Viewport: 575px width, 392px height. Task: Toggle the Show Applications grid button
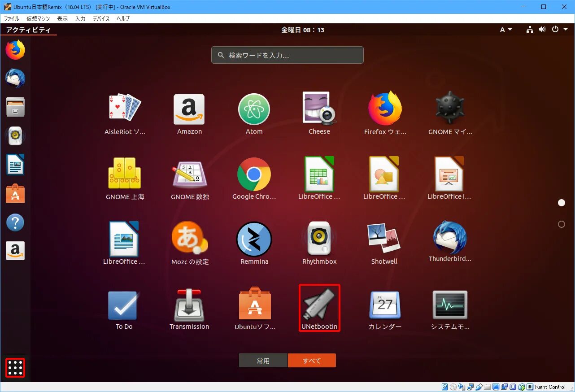pyautogui.click(x=15, y=368)
